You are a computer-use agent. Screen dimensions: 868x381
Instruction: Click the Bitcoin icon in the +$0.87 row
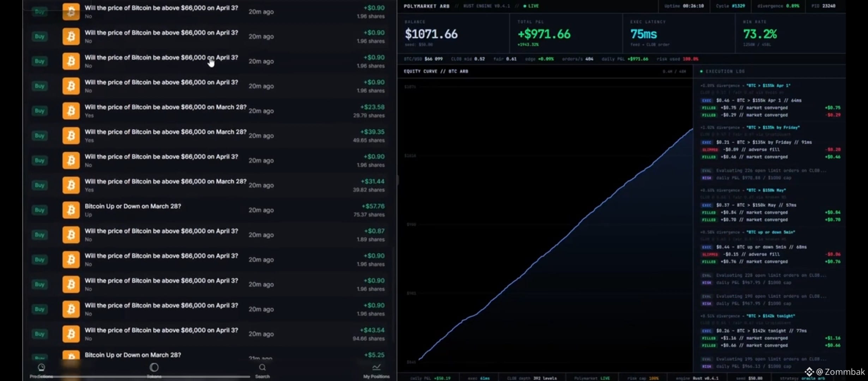(71, 235)
